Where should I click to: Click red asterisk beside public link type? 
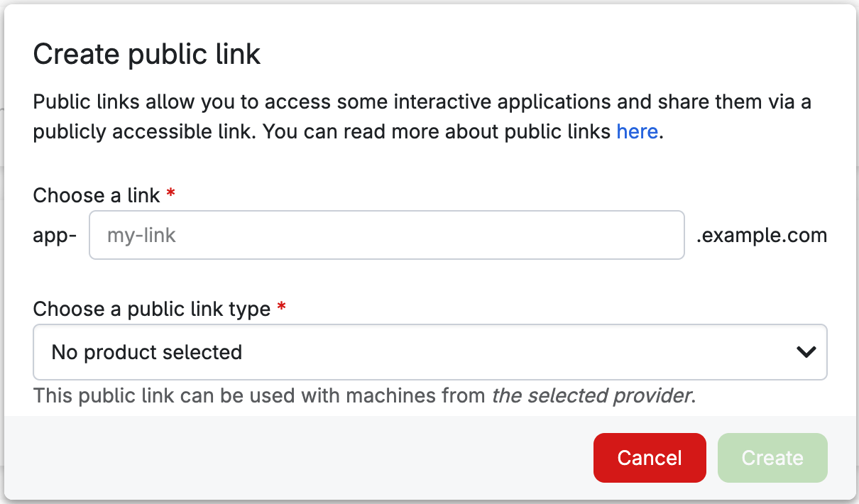pyautogui.click(x=281, y=307)
